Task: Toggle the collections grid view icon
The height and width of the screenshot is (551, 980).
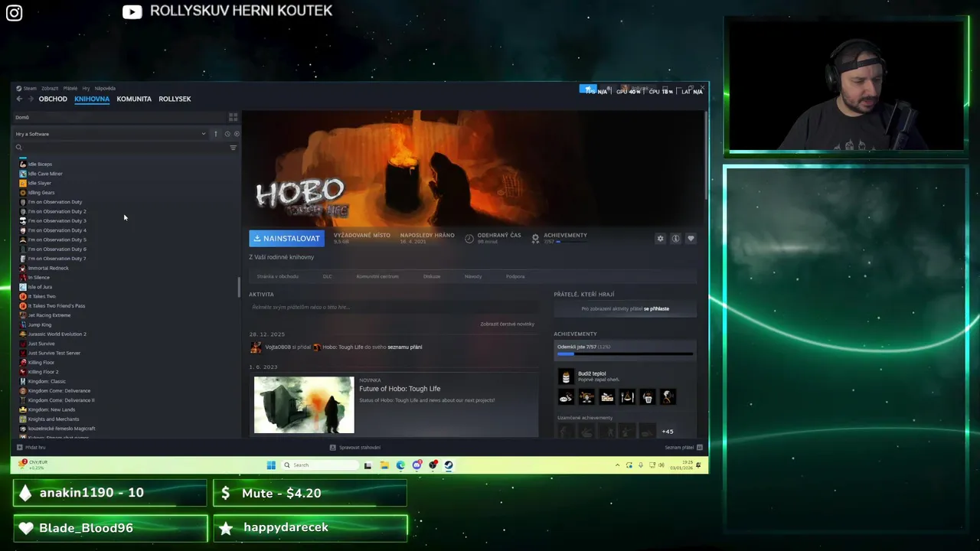Action: [233, 117]
